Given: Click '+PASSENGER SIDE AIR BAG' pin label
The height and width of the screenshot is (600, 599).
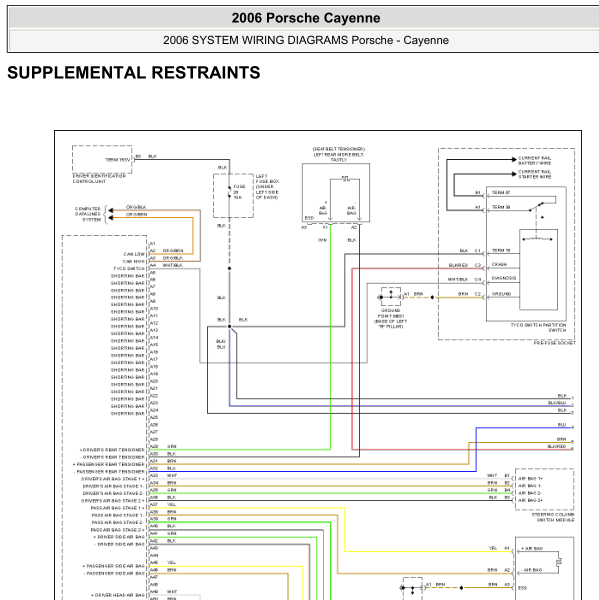Looking at the screenshot, I should (114, 566).
